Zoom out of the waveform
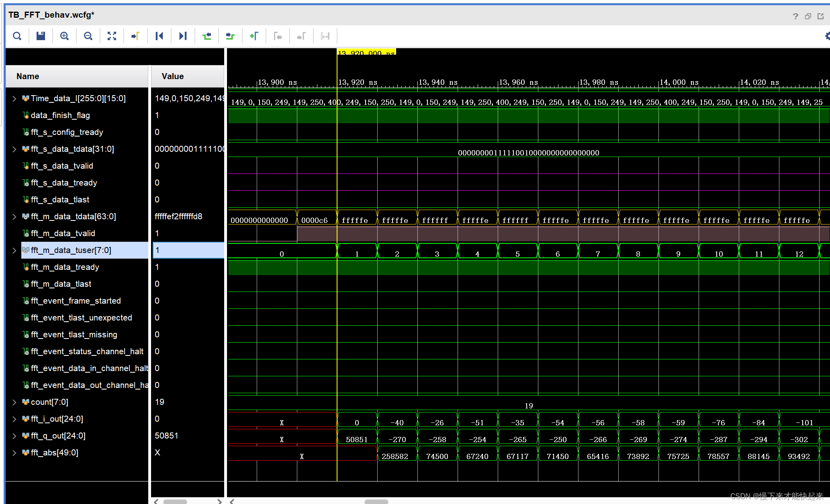Screen dimensions: 830x504 point(88,36)
